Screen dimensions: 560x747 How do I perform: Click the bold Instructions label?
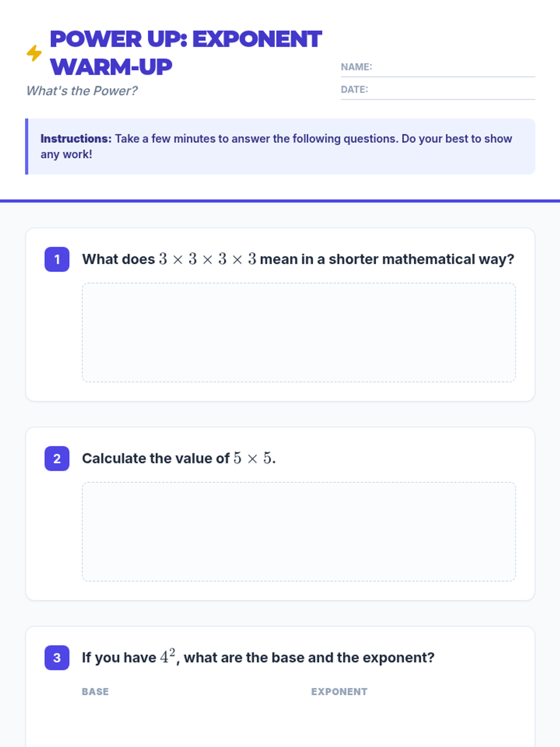76,139
